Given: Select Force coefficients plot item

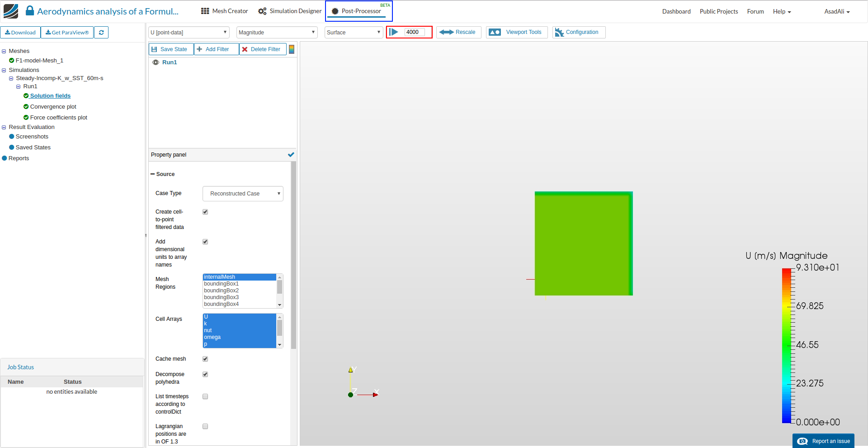Looking at the screenshot, I should coord(59,118).
